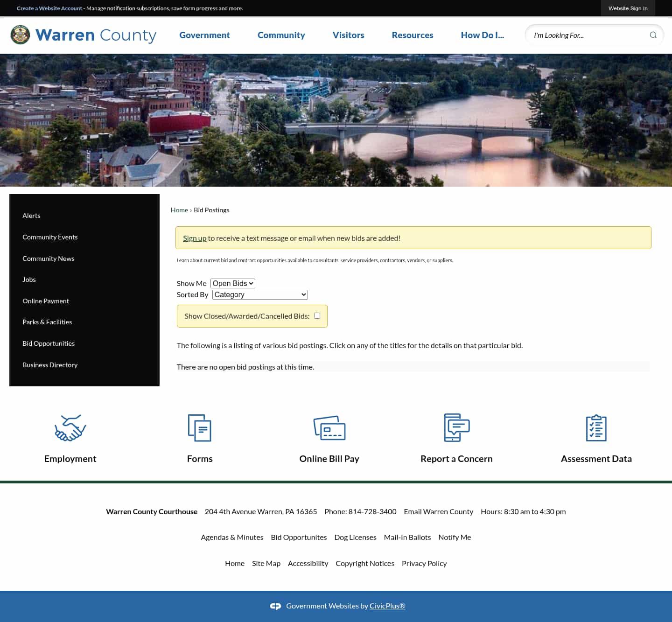Click the Home breadcrumb link
672x622 pixels.
click(x=179, y=210)
